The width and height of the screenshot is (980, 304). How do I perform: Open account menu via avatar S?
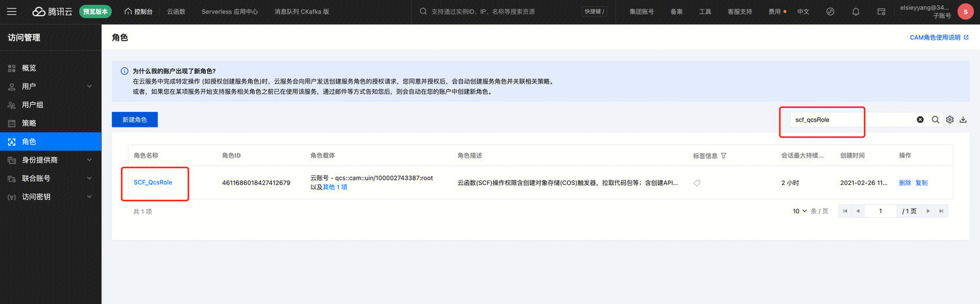(x=965, y=12)
